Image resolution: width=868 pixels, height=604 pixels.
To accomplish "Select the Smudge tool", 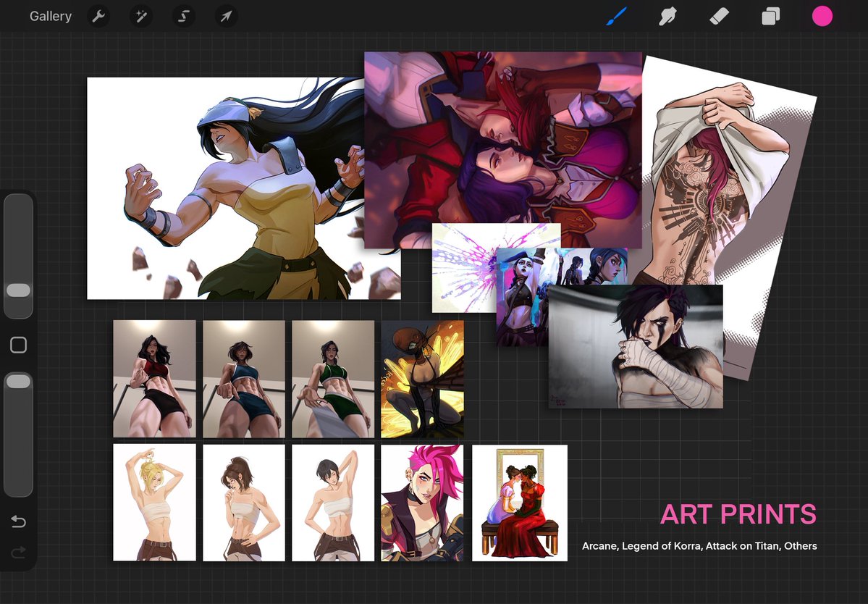I will point(667,16).
